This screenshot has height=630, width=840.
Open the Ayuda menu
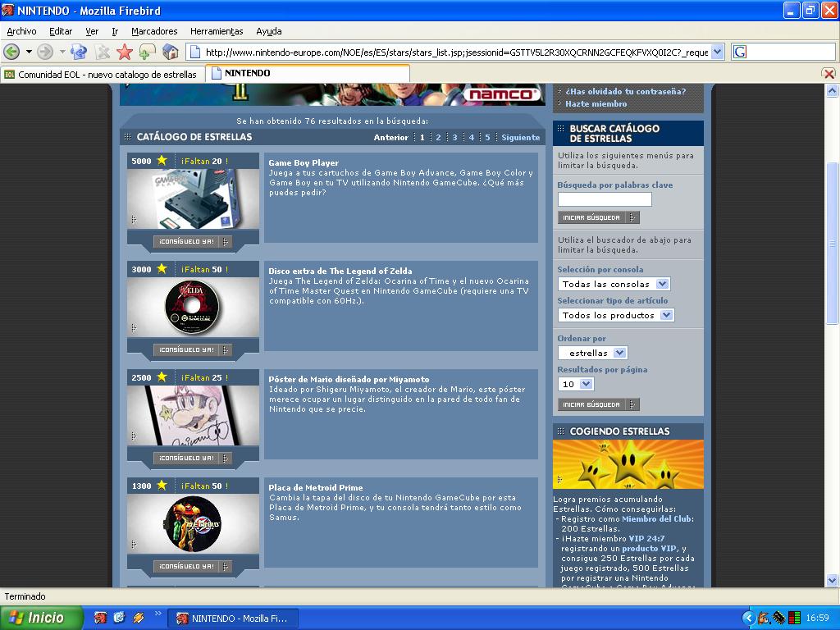point(269,31)
